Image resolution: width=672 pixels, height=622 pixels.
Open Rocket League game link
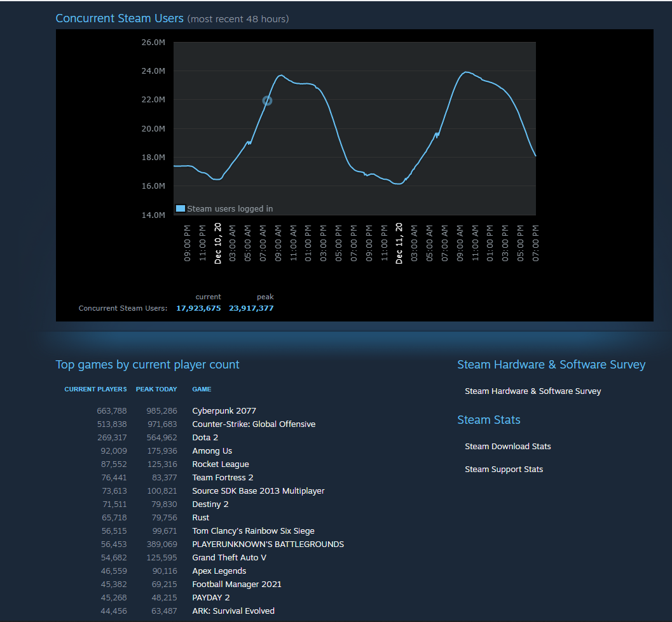pyautogui.click(x=221, y=464)
